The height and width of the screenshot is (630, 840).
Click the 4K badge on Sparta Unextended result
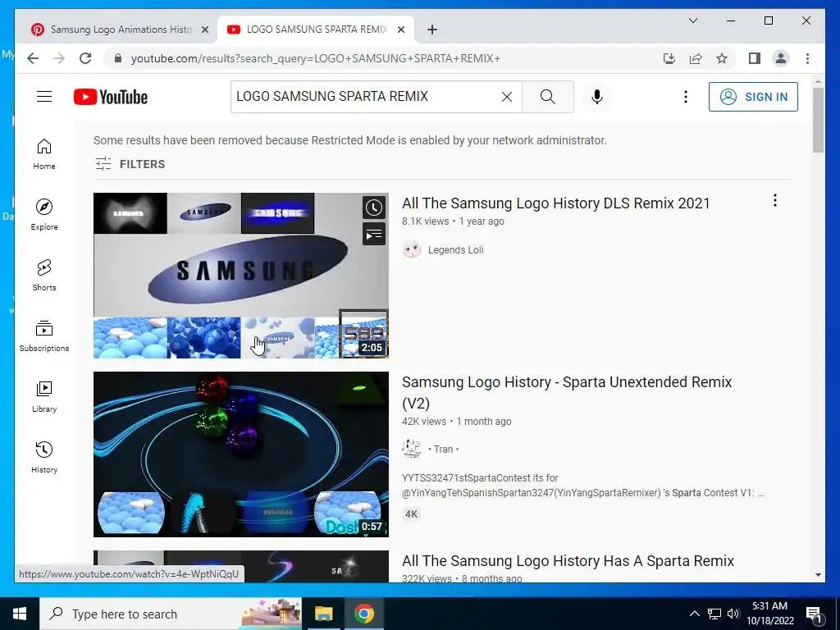[411, 514]
